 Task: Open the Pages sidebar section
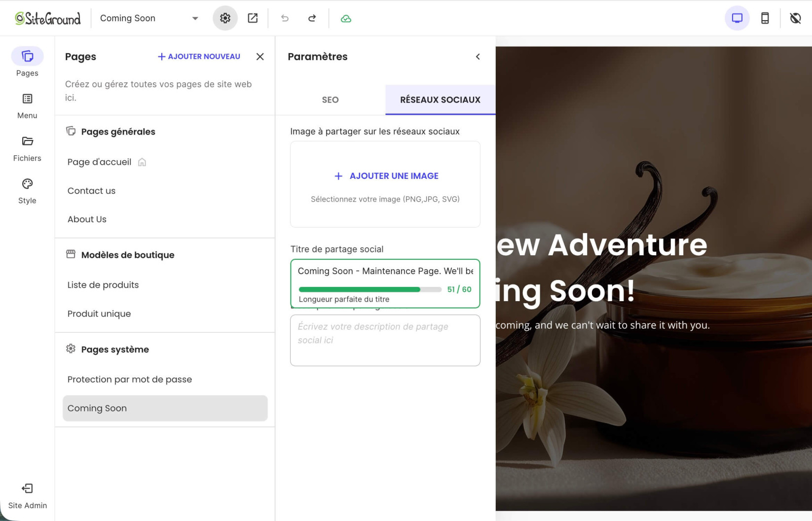click(x=27, y=63)
